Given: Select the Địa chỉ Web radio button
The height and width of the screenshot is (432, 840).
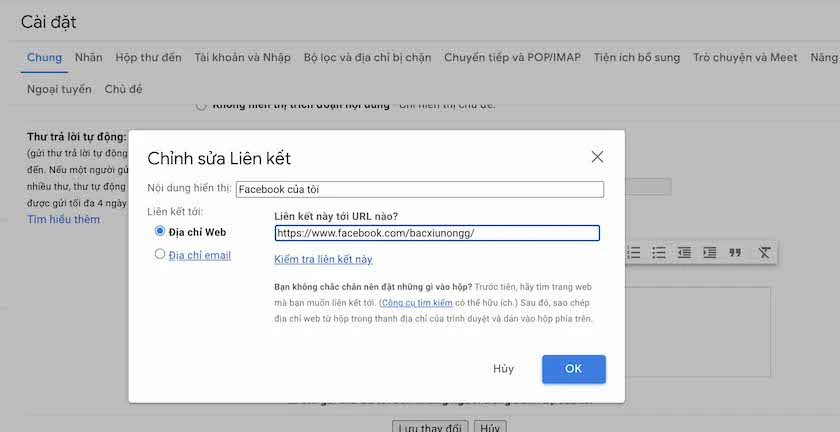Looking at the screenshot, I should coord(160,231).
